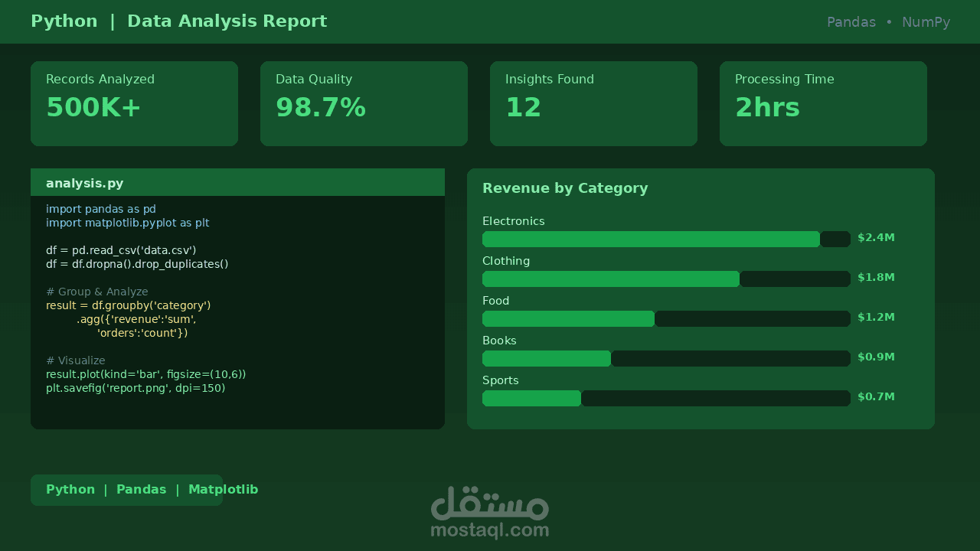
Task: Click the 'Pandas • NumPy' header text
Action: point(888,22)
